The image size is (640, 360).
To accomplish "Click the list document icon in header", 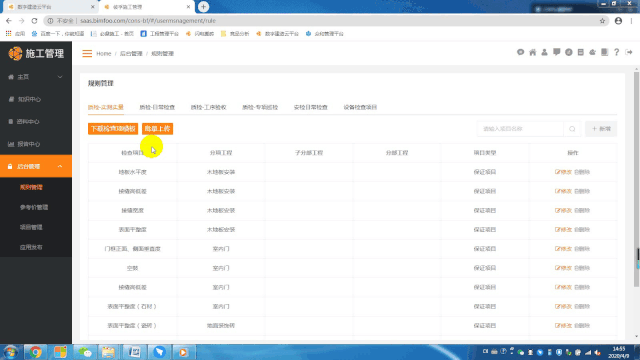I will point(580,52).
